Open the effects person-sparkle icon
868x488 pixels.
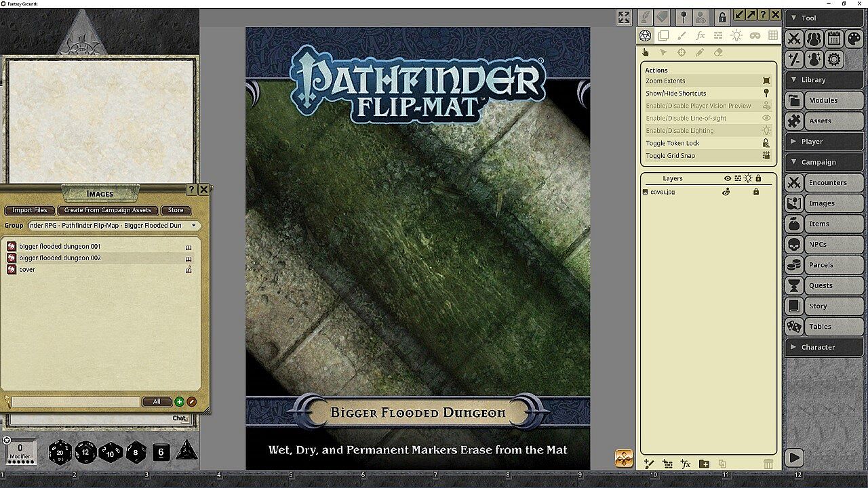pyautogui.click(x=814, y=59)
